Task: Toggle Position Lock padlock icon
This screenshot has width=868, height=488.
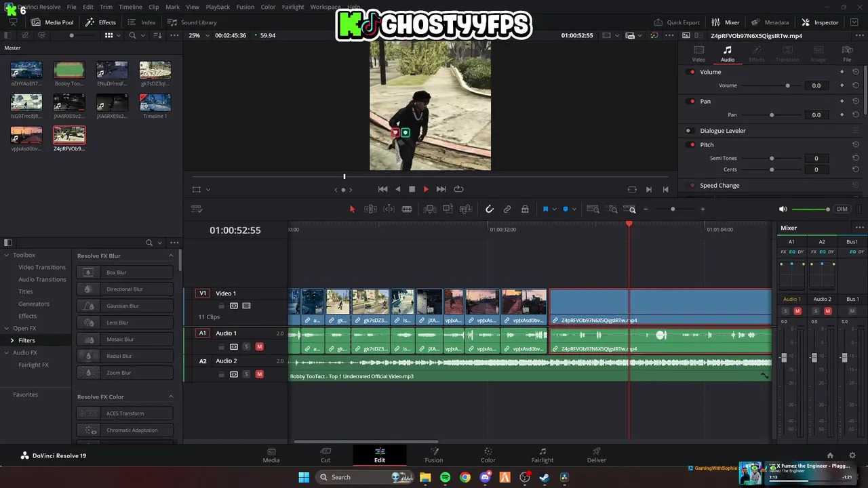Action: pyautogui.click(x=525, y=209)
